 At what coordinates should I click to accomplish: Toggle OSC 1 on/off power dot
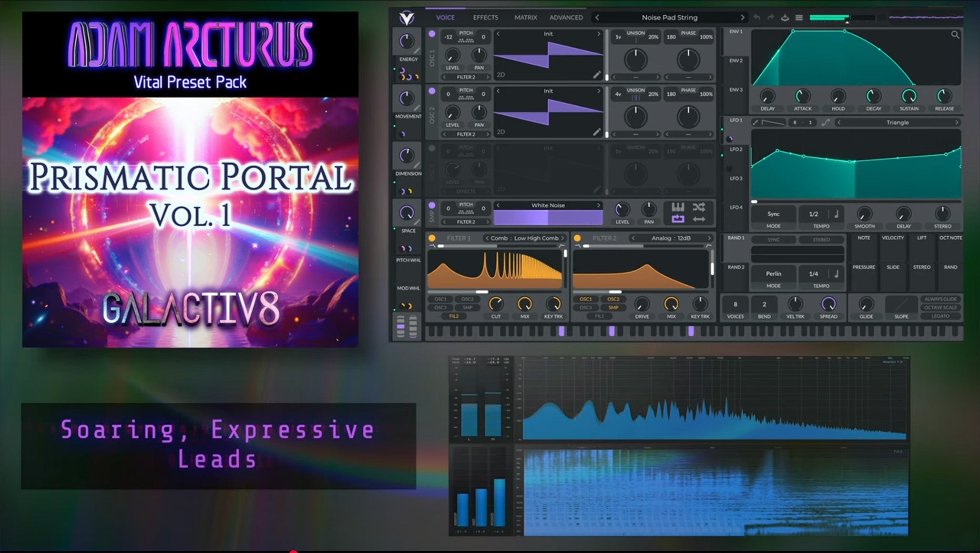[432, 34]
